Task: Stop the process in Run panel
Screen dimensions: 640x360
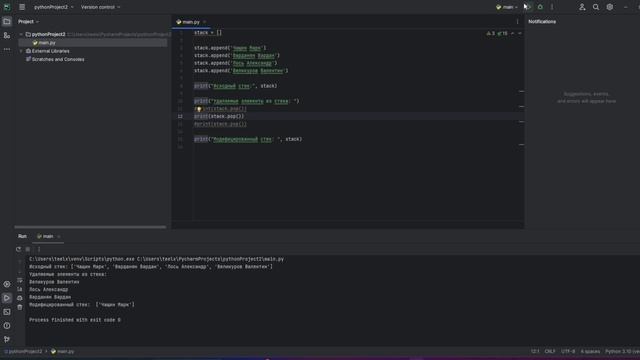Action: 28,249
